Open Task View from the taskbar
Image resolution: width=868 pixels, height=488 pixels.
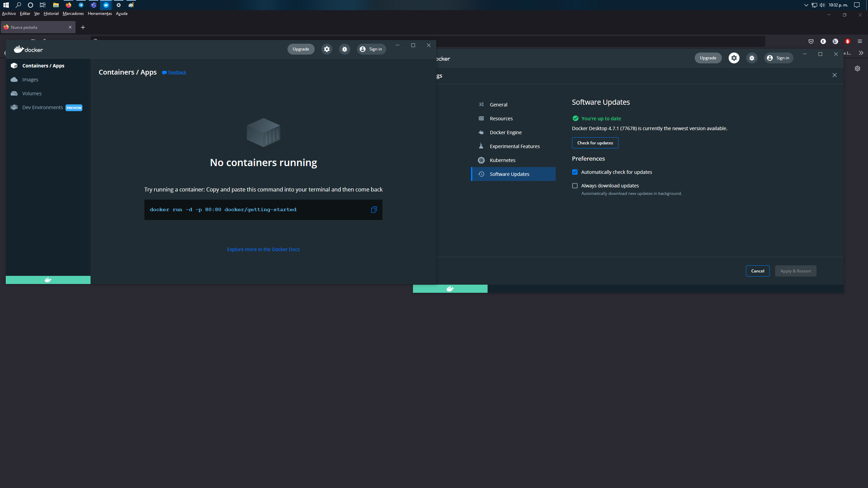[43, 5]
